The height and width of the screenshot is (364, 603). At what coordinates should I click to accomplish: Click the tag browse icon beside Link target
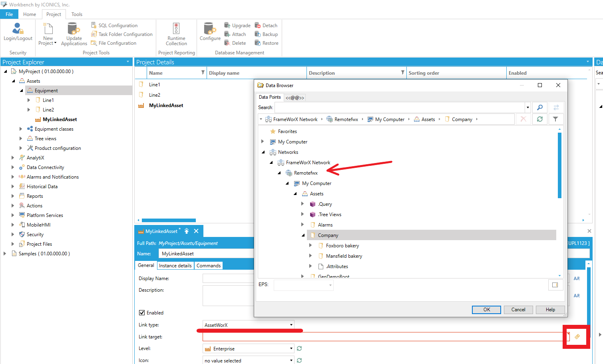coord(577,336)
